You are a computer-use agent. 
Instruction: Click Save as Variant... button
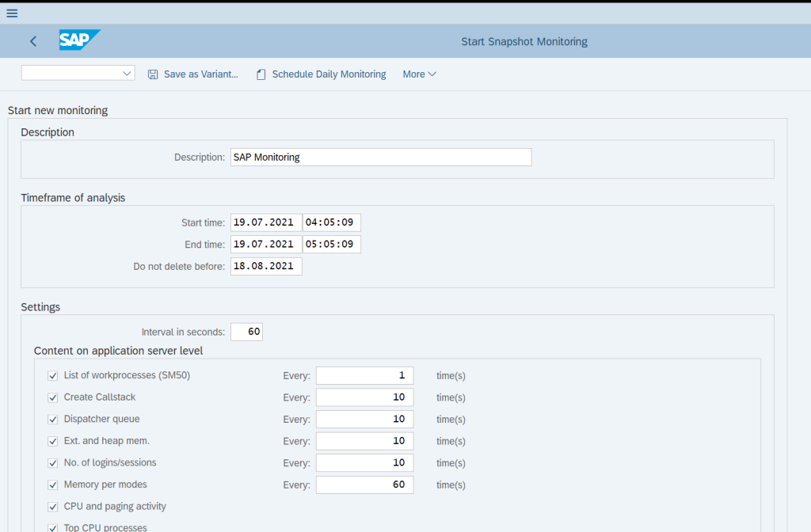coord(193,74)
